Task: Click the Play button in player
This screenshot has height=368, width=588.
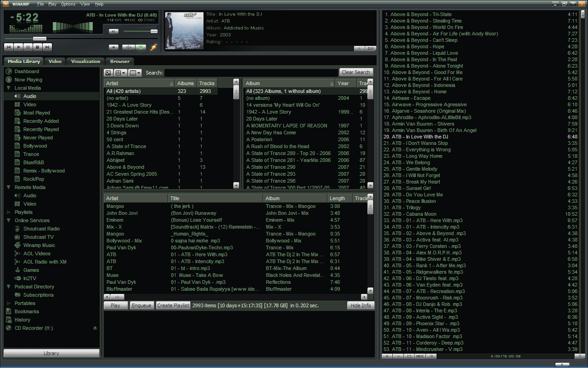Action: point(18,47)
